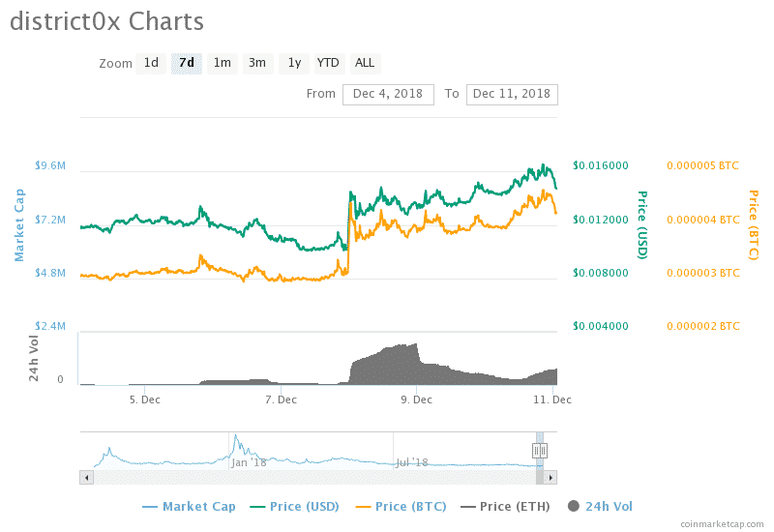Image resolution: width=774 pixels, height=532 pixels.
Task: Show ALL time chart data
Action: click(365, 64)
